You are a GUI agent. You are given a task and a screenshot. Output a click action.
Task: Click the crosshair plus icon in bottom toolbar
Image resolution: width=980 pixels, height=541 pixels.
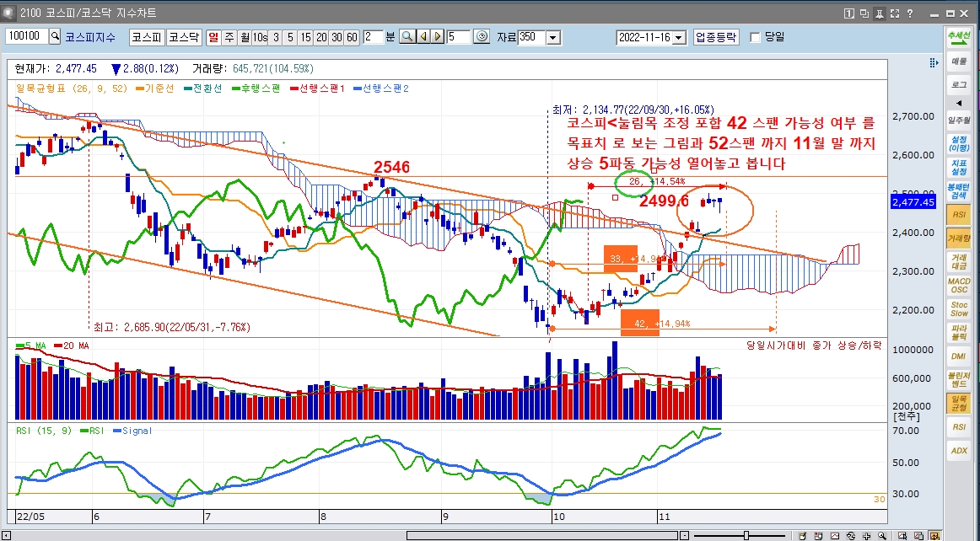[866, 535]
